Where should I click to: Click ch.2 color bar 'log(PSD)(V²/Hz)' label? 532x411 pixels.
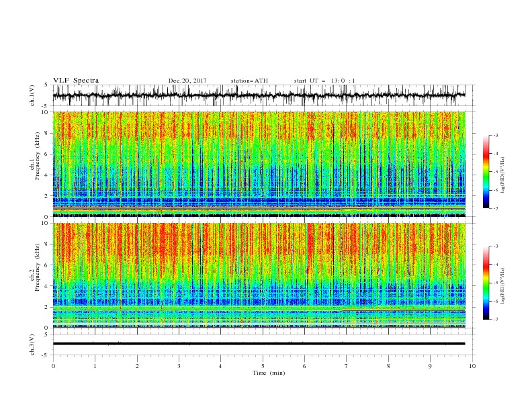click(x=502, y=285)
